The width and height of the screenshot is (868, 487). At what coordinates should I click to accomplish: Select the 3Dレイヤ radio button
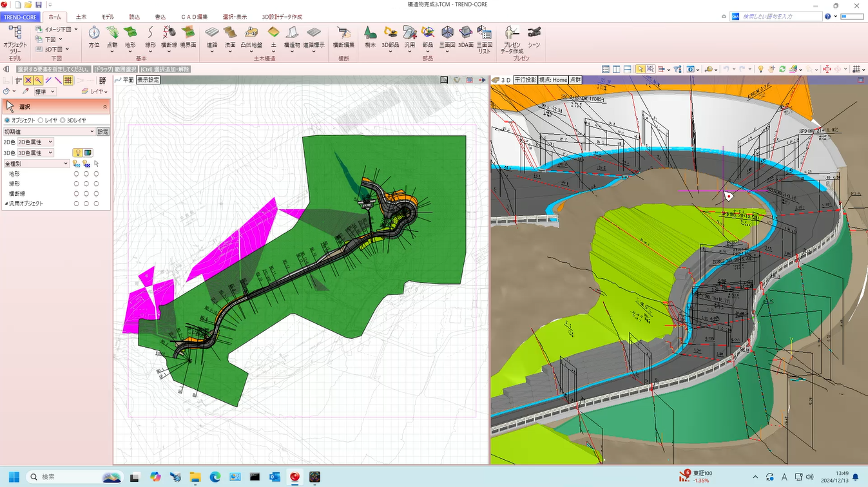tap(63, 120)
